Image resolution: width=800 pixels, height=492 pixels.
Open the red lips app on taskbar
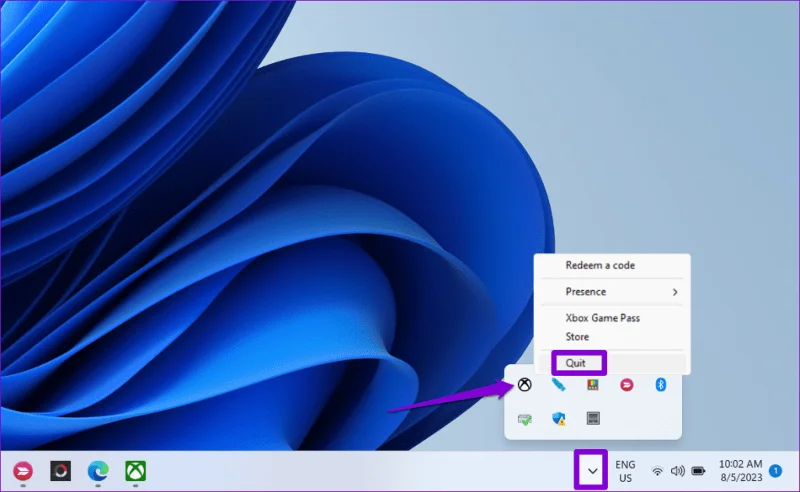pyautogui.click(x=23, y=471)
